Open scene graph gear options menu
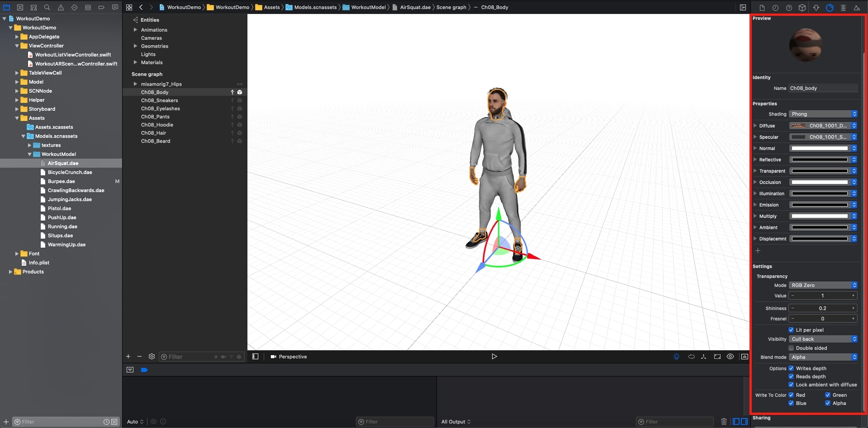 point(152,357)
